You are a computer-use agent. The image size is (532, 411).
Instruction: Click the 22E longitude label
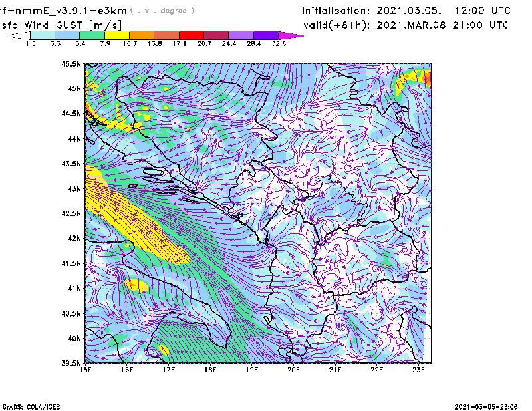click(x=376, y=370)
